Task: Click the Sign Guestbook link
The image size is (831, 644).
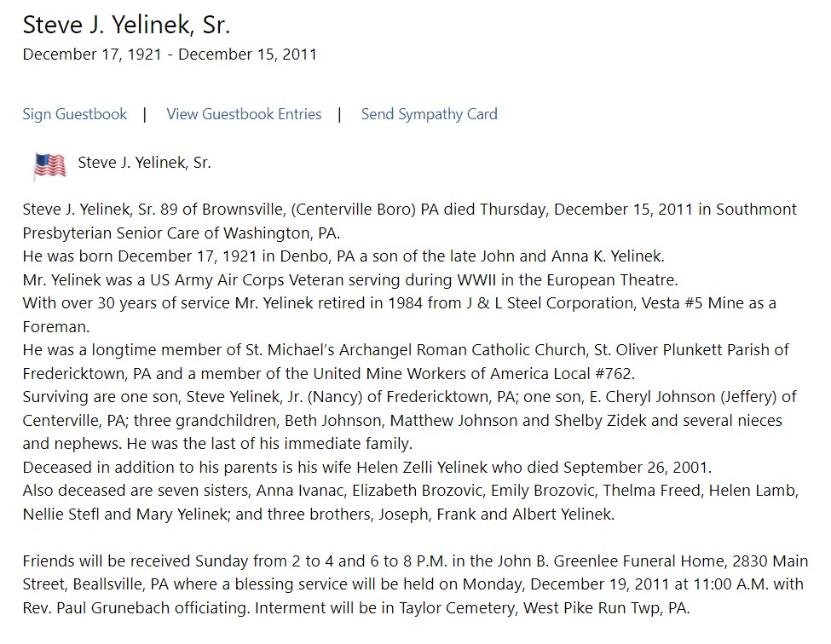Action: click(x=75, y=114)
